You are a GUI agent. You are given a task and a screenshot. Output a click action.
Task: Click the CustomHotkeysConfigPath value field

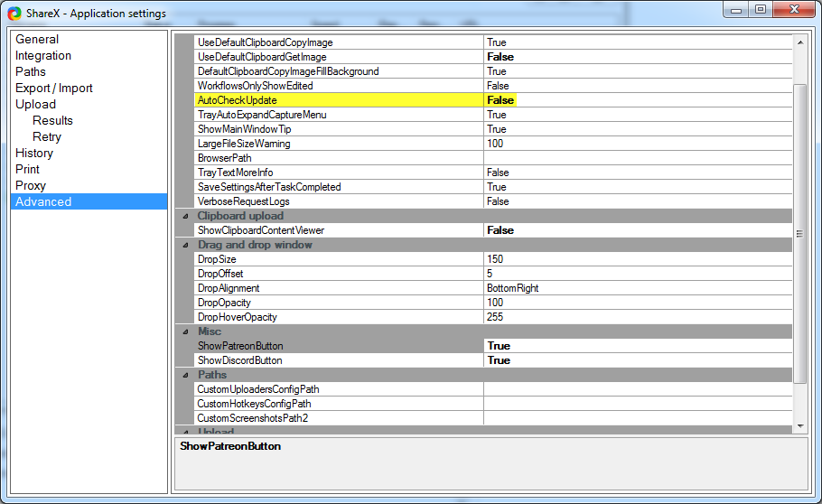(638, 404)
